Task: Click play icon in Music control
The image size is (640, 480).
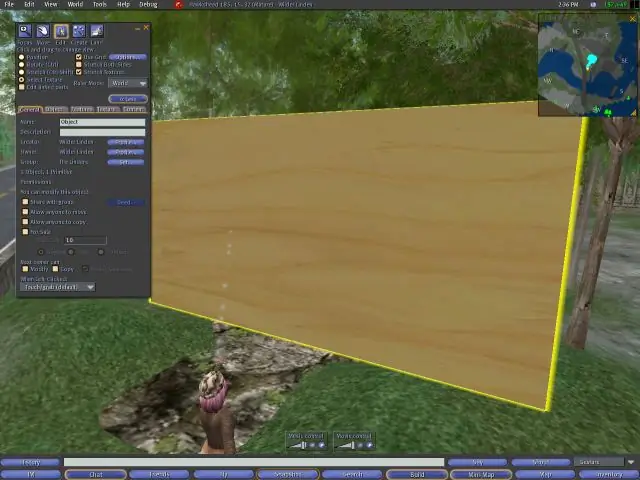Action: [x=369, y=445]
